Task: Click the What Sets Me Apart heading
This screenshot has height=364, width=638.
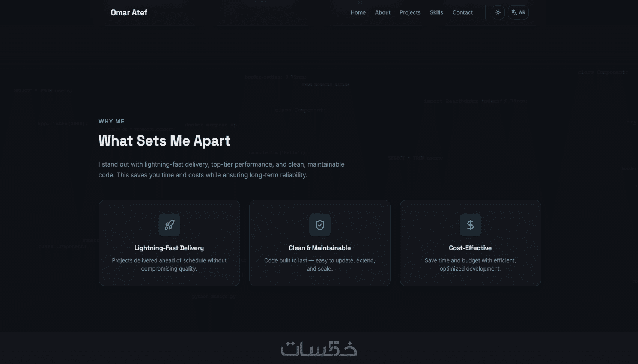Action: (x=164, y=141)
